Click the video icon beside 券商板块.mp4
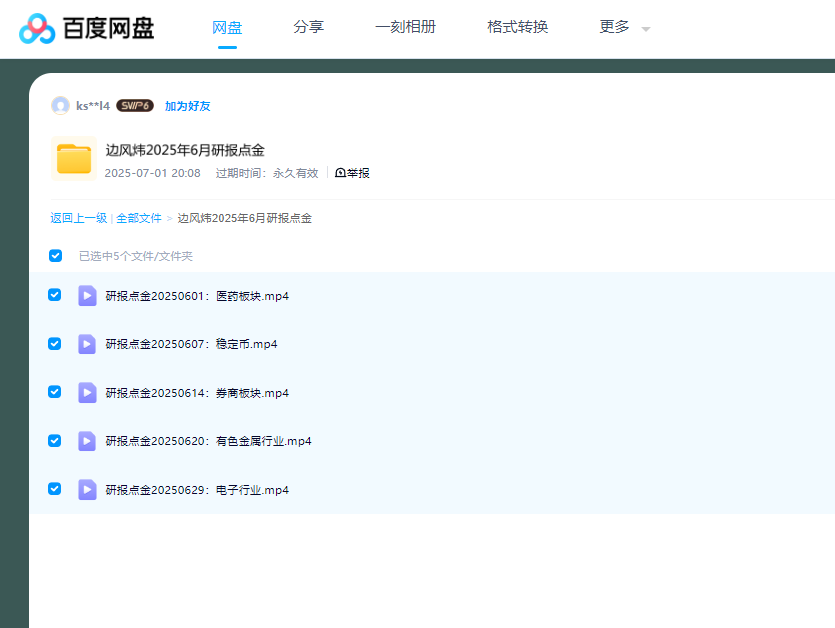Viewport: 835px width, 628px height. (x=87, y=392)
